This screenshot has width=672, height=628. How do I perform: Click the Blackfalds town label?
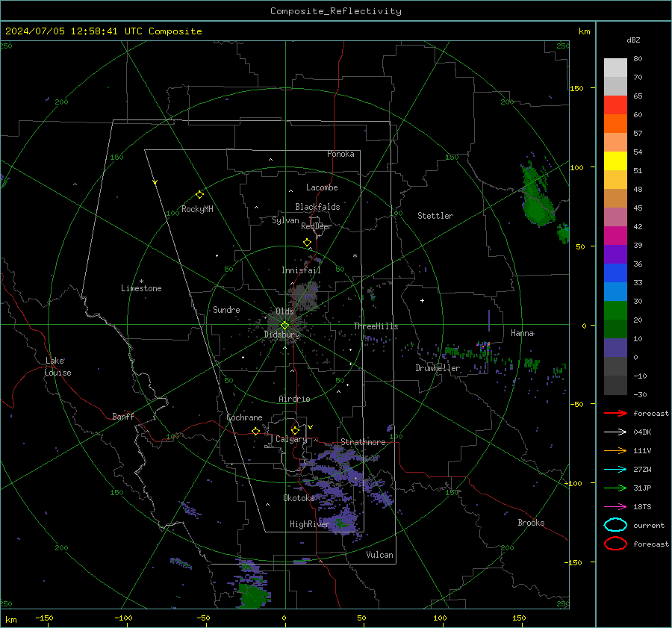317,207
